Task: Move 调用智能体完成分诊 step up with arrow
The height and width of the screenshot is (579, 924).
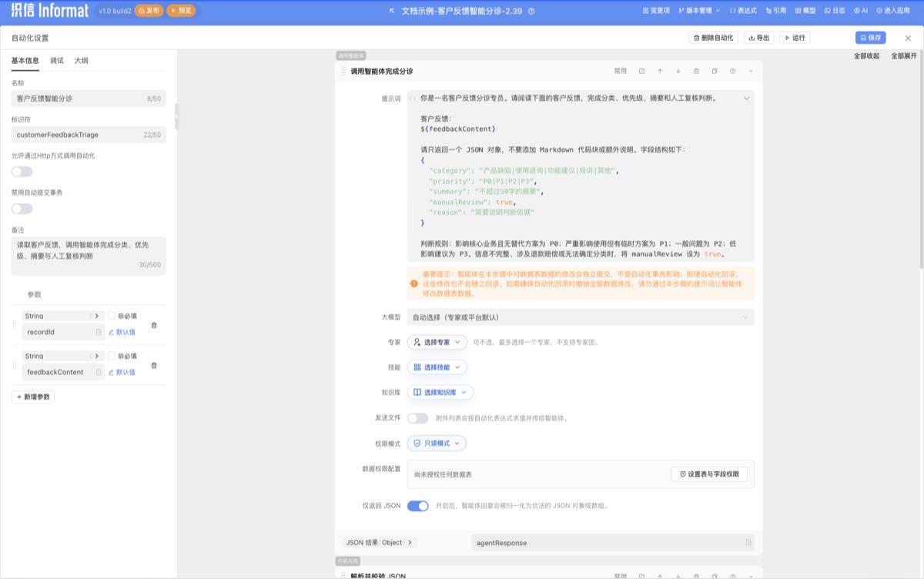Action: click(x=660, y=71)
